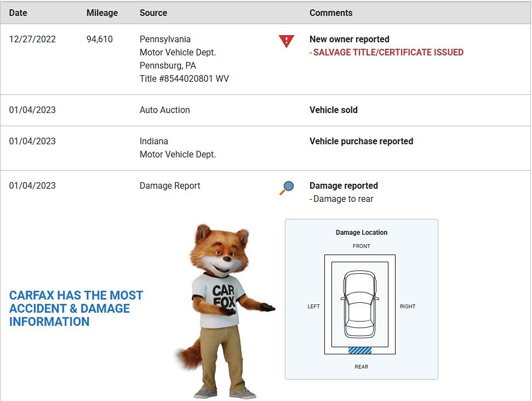Click the red salvage warning triangle icon
Image resolution: width=532 pixels, height=401 pixels.
(x=287, y=41)
